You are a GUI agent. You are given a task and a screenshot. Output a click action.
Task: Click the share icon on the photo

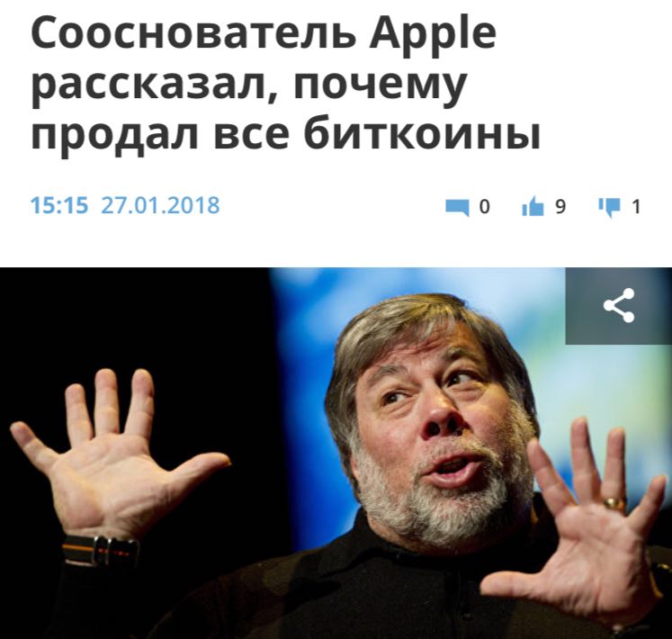618,305
